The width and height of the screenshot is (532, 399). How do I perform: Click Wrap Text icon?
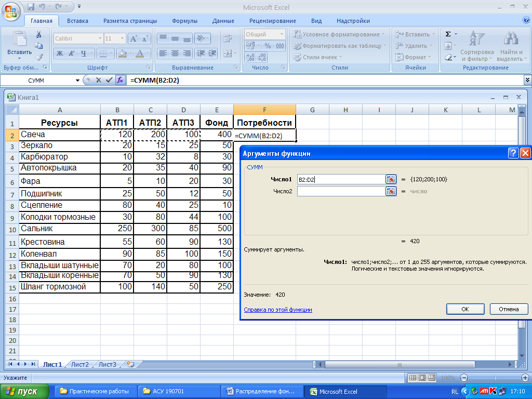[x=228, y=38]
